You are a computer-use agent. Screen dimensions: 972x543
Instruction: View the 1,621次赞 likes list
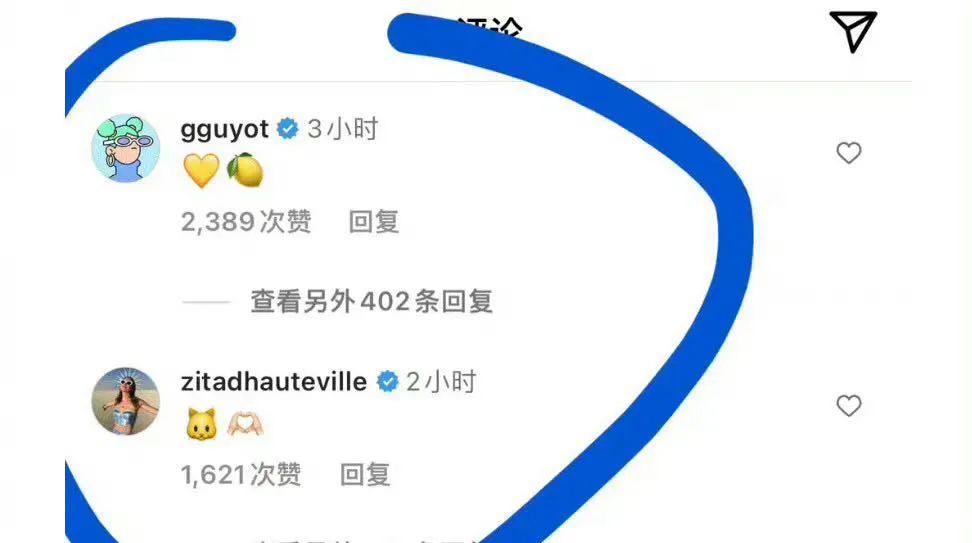[x=241, y=475]
